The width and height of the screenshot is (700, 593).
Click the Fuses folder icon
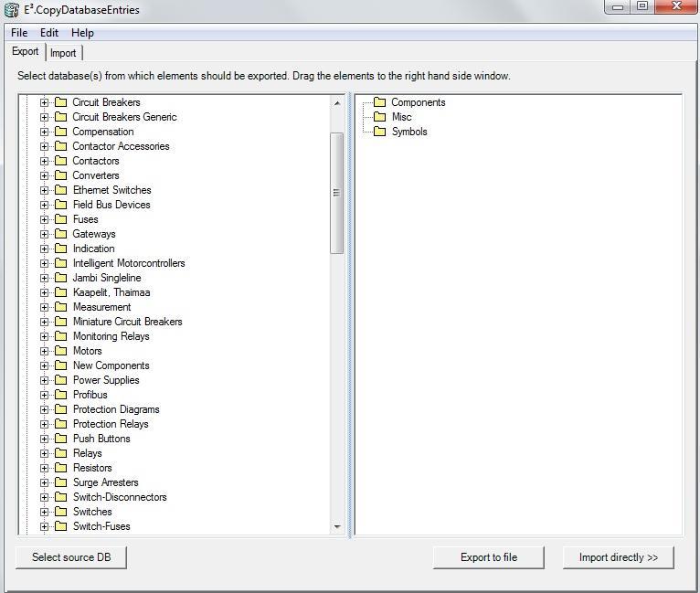[x=60, y=219]
